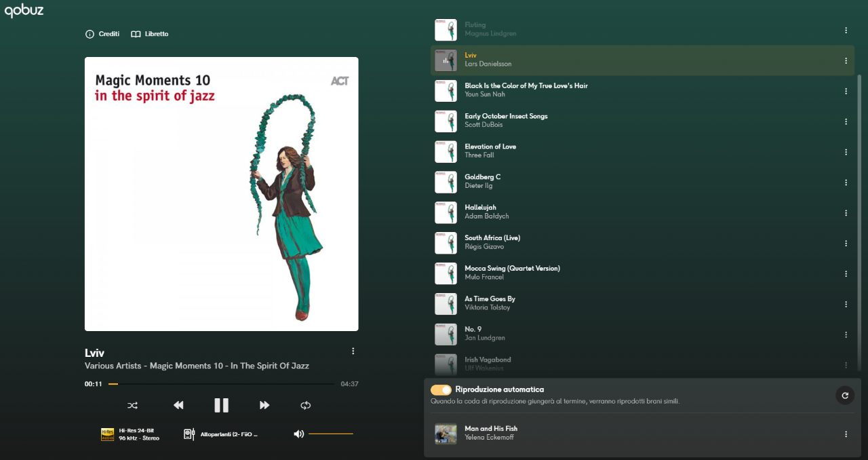This screenshot has height=460, width=868.
Task: Open options menu for current track Lviv
Action: [353, 351]
